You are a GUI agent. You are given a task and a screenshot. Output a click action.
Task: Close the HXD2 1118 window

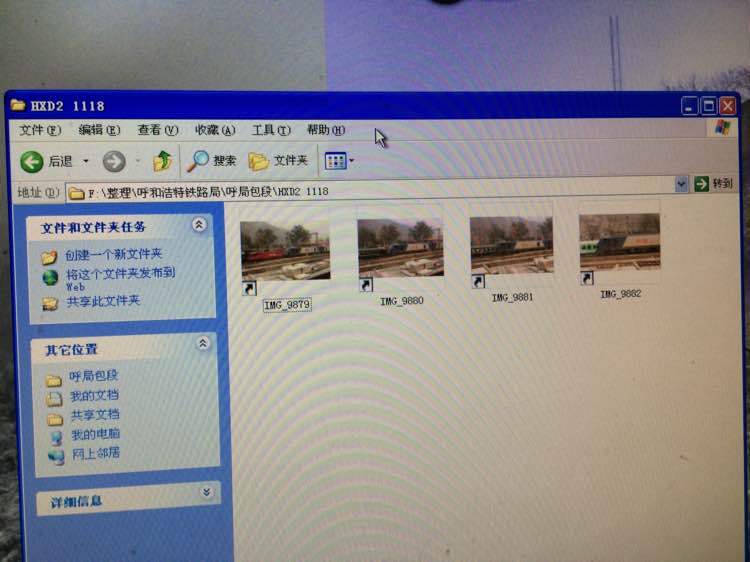[728, 106]
